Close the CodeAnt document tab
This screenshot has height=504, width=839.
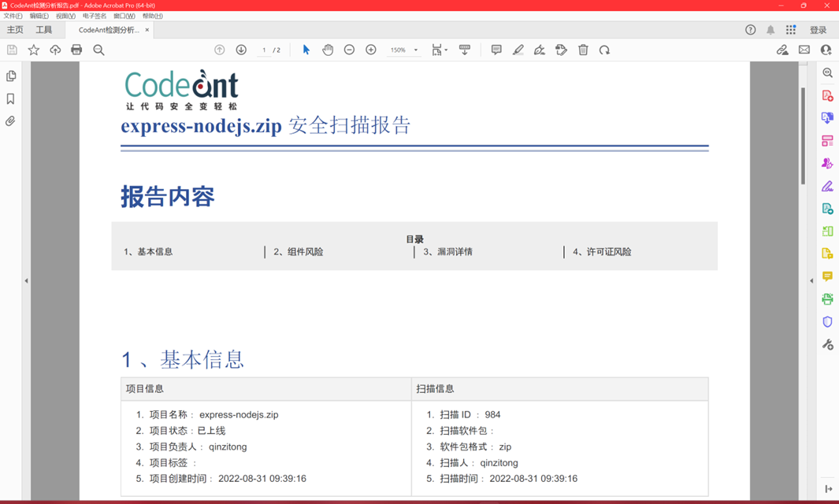(x=147, y=30)
